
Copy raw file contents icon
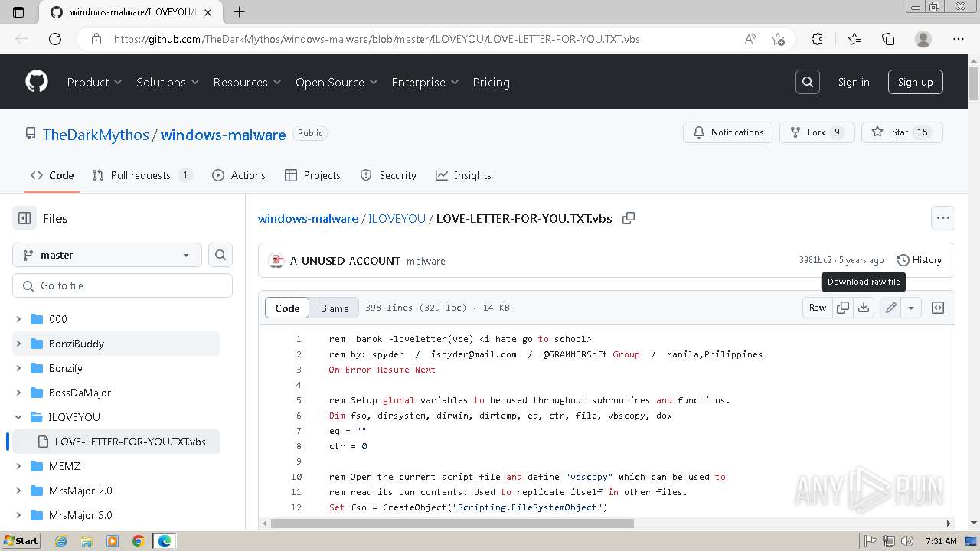point(843,308)
